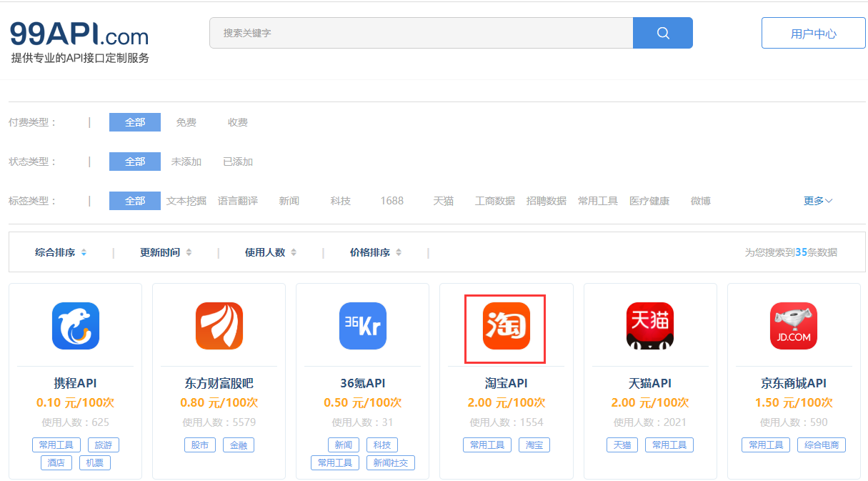Select the 语言翻译 tag filter

point(237,201)
